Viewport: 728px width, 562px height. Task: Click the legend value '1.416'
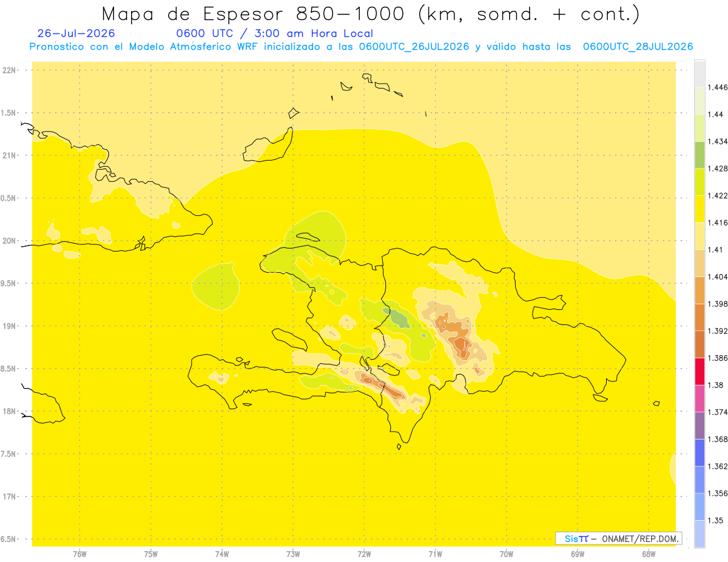[718, 222]
